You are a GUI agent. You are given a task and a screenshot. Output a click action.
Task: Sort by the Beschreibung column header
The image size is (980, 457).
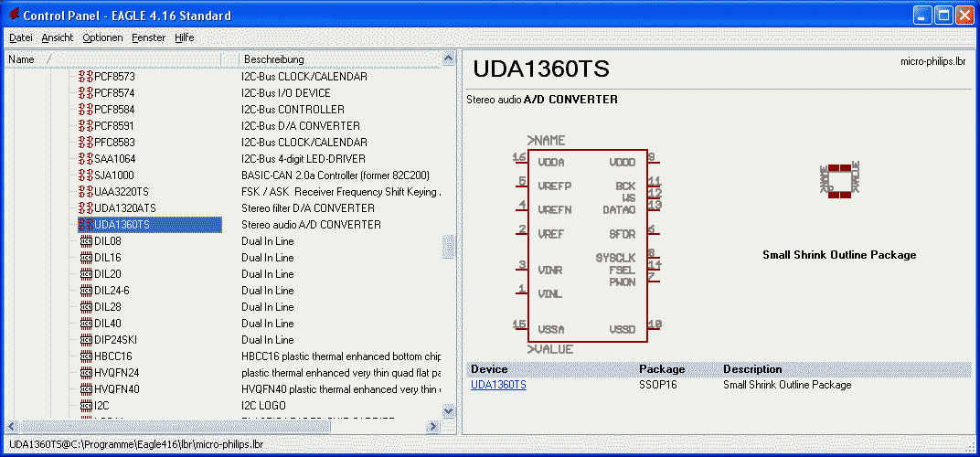tap(340, 58)
